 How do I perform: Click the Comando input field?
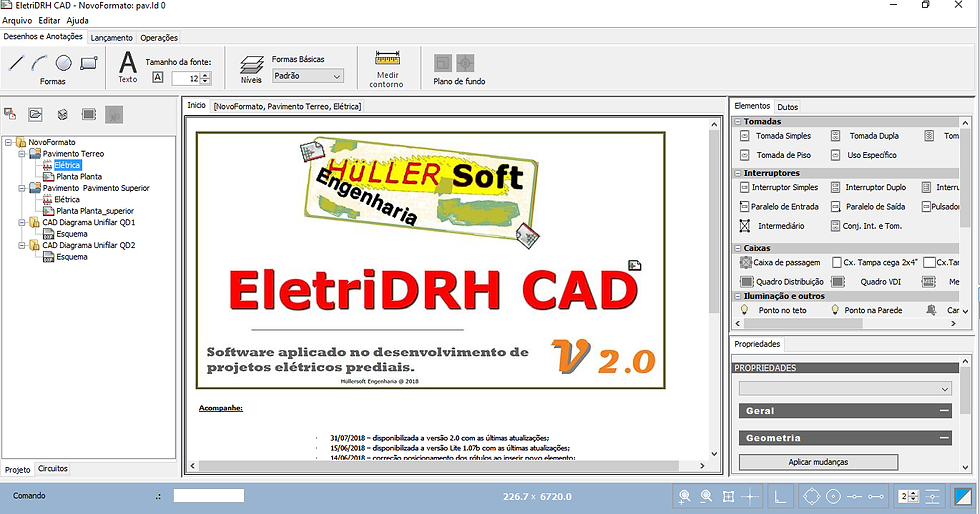209,496
